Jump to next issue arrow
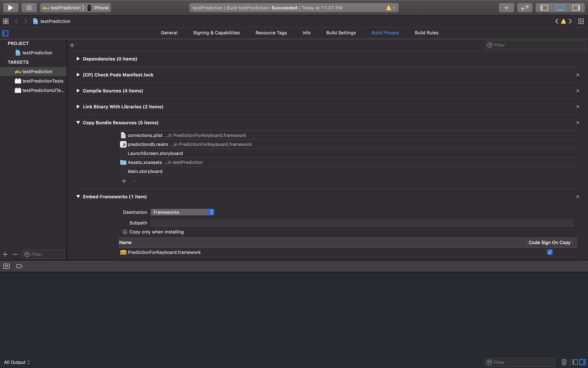588x368 pixels. 570,21
